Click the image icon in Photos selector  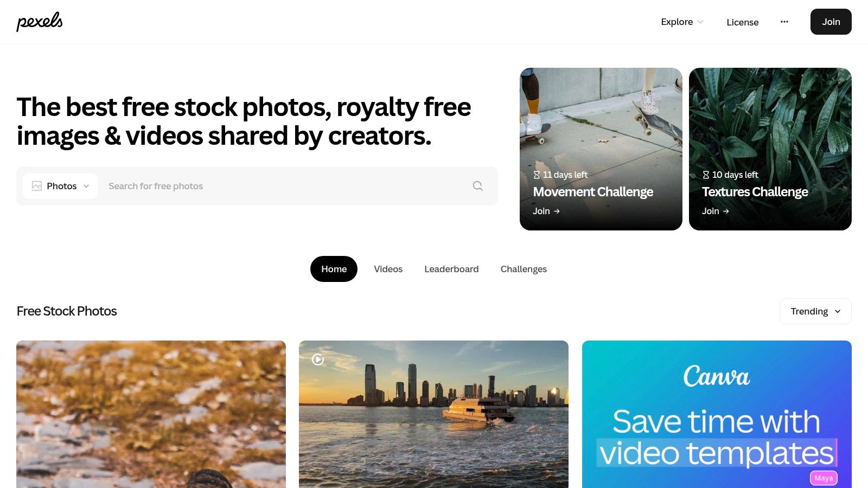pyautogui.click(x=37, y=186)
